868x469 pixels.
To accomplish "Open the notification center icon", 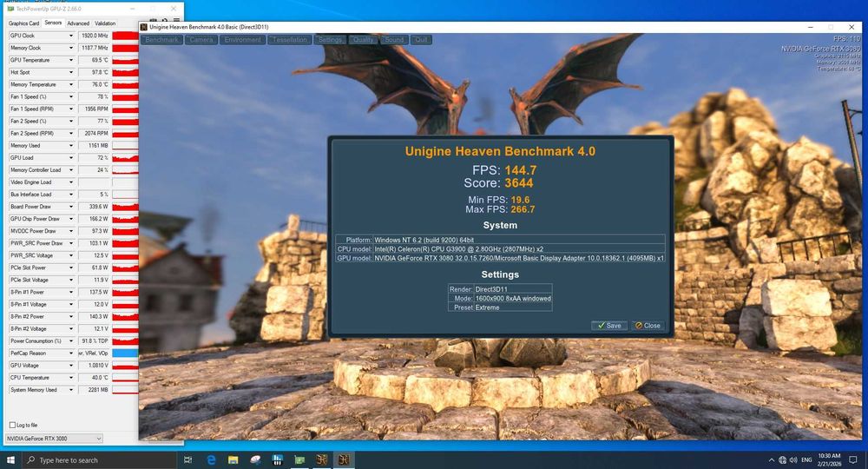I will pos(853,460).
